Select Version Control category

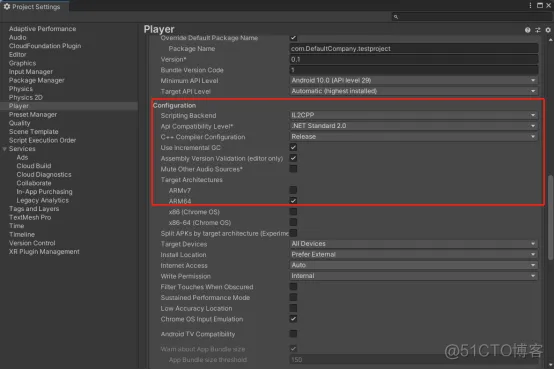coord(32,243)
